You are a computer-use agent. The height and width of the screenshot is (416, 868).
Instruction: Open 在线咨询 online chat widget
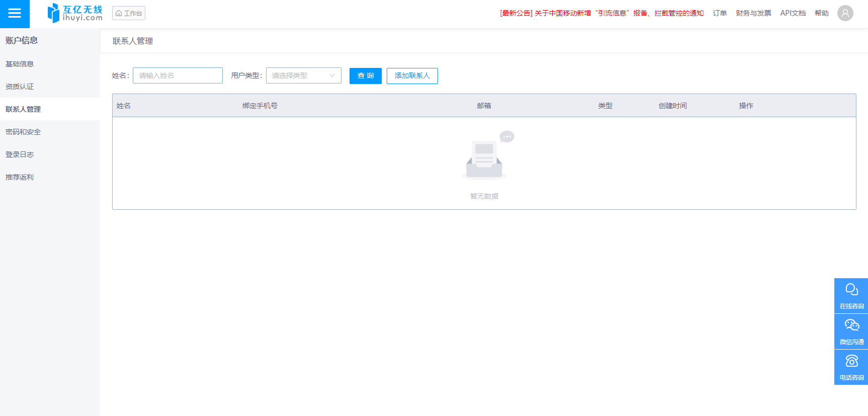click(851, 296)
